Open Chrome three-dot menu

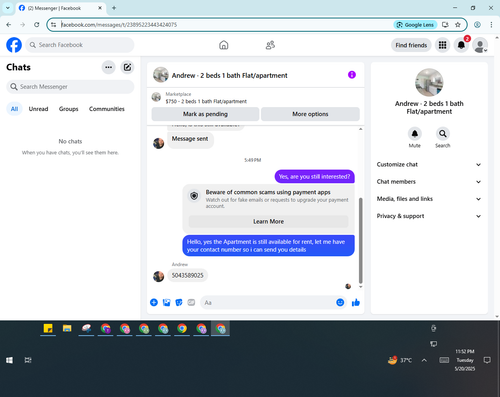click(491, 25)
